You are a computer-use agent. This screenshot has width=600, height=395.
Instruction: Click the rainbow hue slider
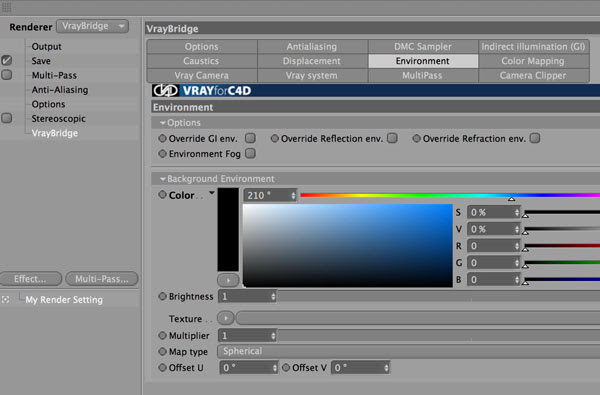point(450,195)
